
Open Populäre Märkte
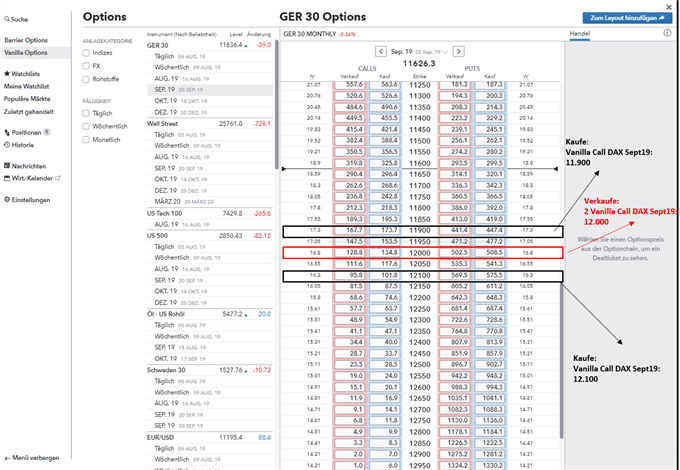point(27,99)
